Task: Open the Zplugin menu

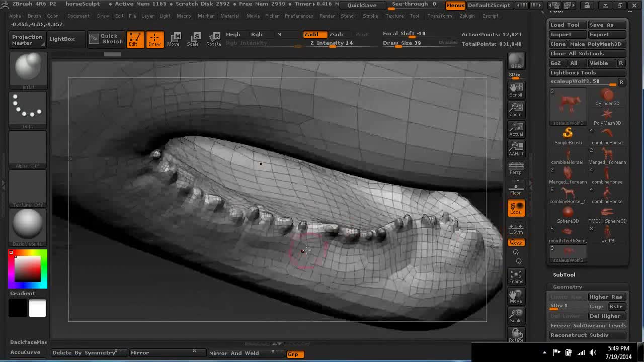Action: 467,16
